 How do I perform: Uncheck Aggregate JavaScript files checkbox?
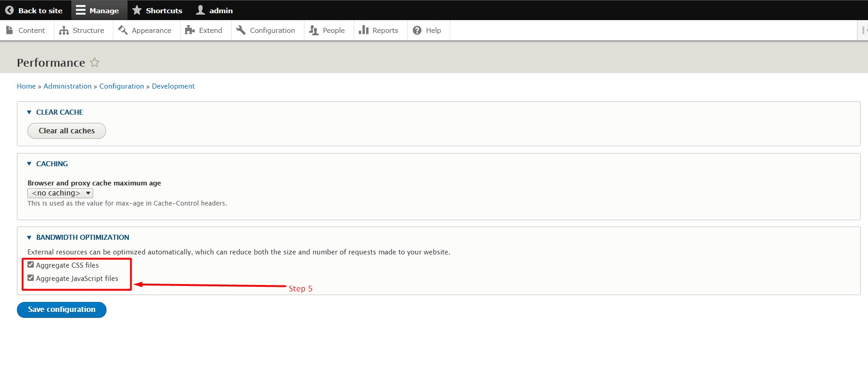tap(31, 278)
